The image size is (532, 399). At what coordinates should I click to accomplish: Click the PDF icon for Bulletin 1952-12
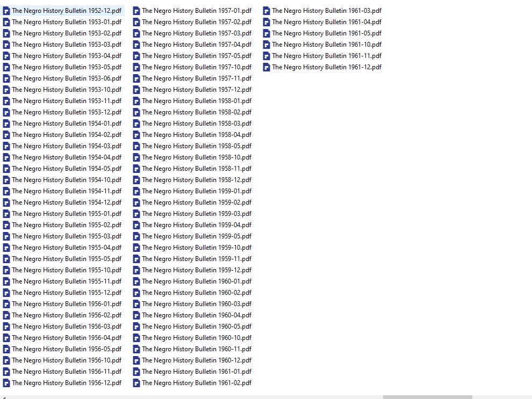[x=6, y=11]
